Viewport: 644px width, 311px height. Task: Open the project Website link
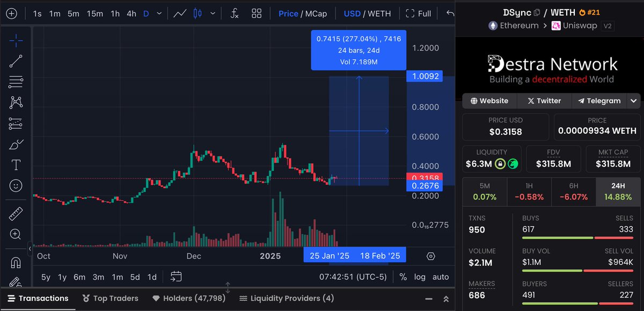(x=489, y=100)
